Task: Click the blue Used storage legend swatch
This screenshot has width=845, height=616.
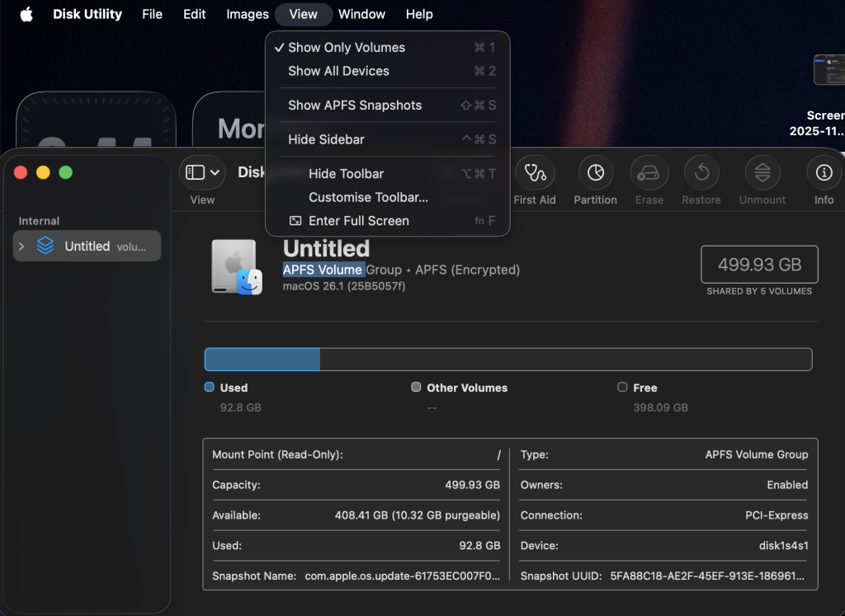Action: (x=210, y=388)
